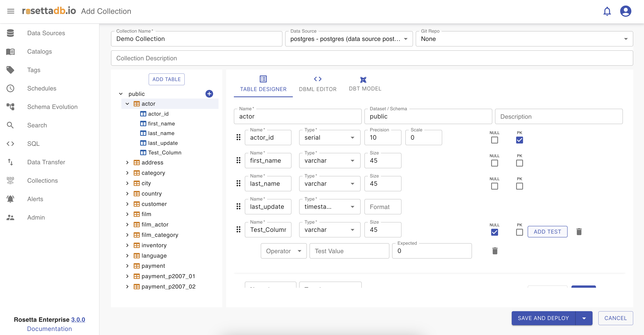Uncheck the NULL checkbox for Test_Column
Viewport: 644px width, 335px height.
point(494,232)
